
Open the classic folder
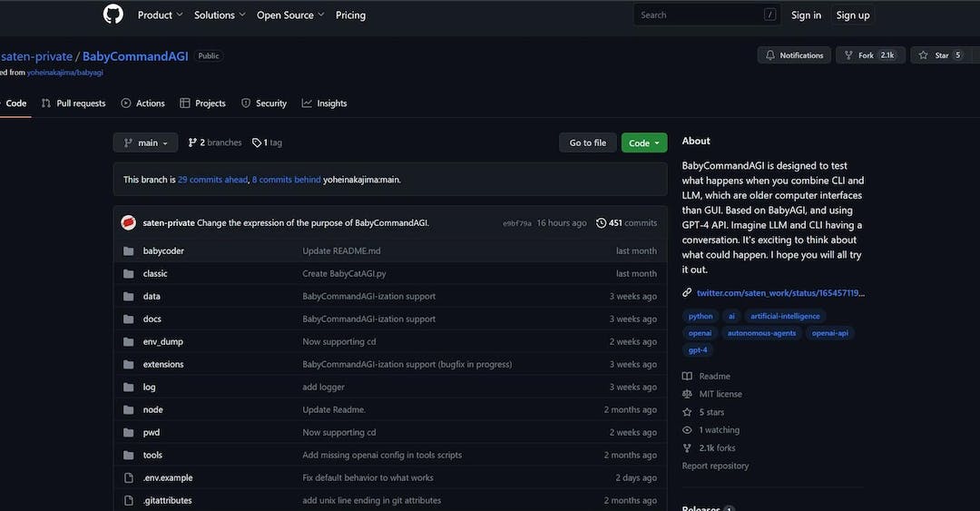coord(155,273)
